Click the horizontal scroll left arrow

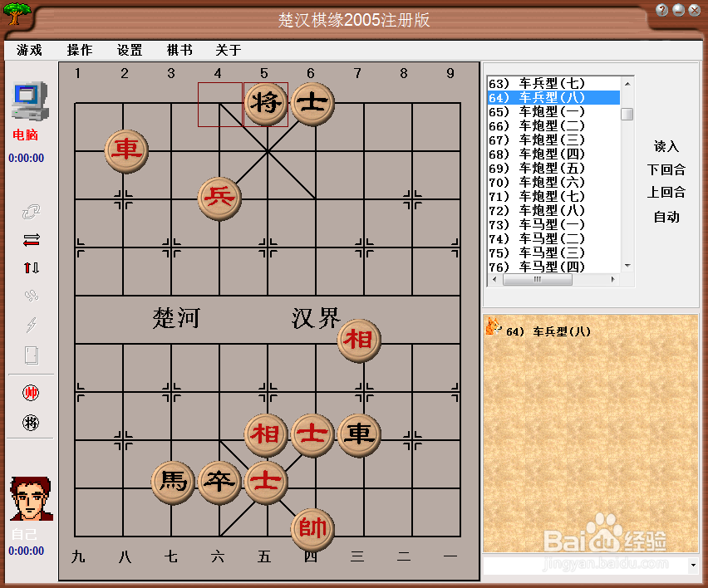tap(495, 279)
